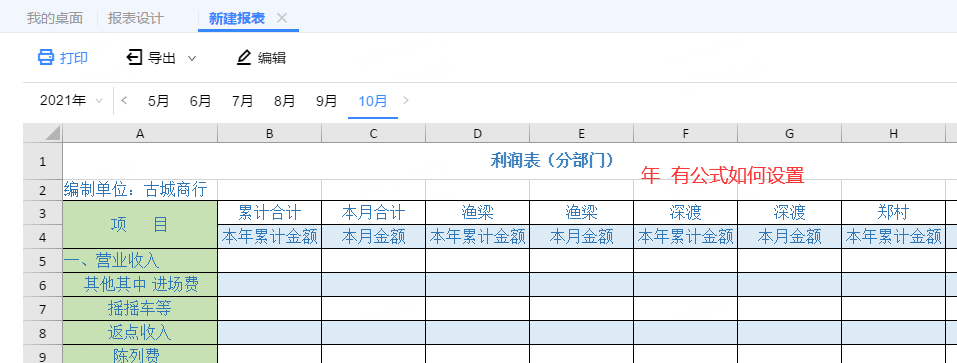The height and width of the screenshot is (363, 957).
Task: Select the 5月 month tab
Action: (x=159, y=101)
